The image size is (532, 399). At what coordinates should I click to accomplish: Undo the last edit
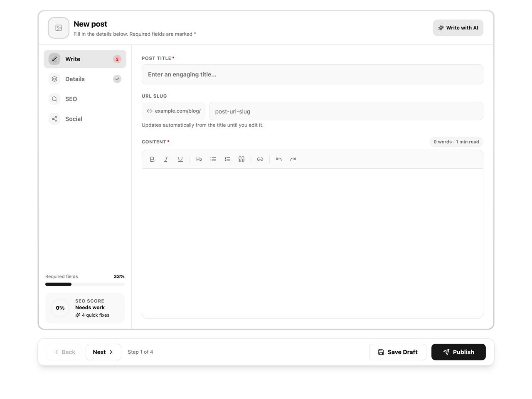tap(279, 159)
